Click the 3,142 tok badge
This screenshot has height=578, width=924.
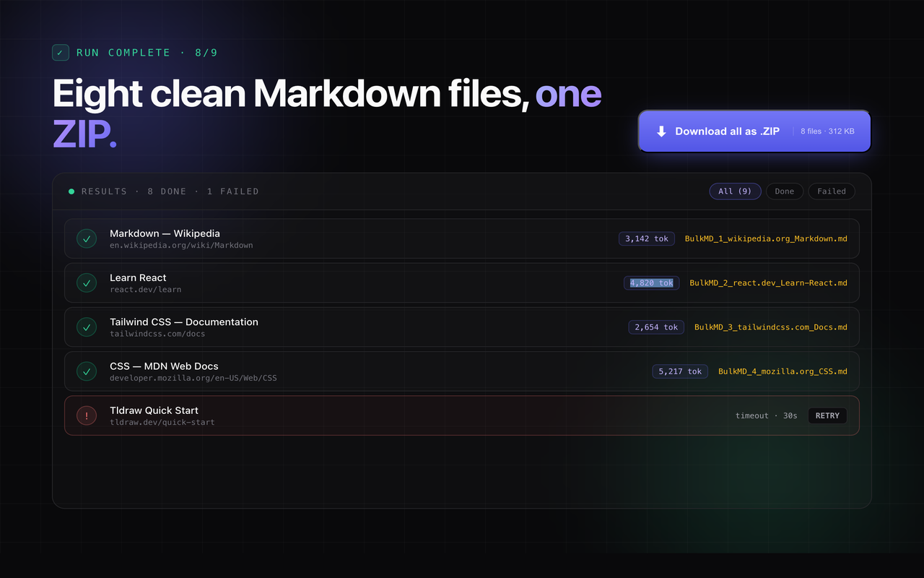tap(647, 238)
